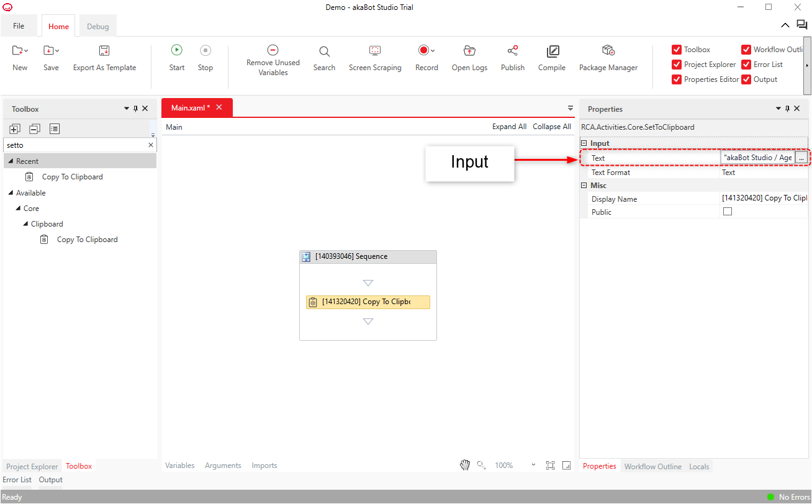This screenshot has width=812, height=504.
Task: Open the Output tab at the bottom
Action: (x=51, y=480)
